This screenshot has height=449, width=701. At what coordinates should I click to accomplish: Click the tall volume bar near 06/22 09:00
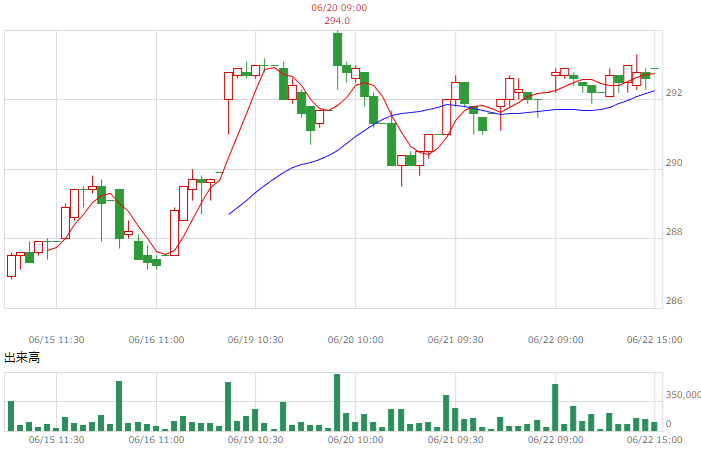555,407
